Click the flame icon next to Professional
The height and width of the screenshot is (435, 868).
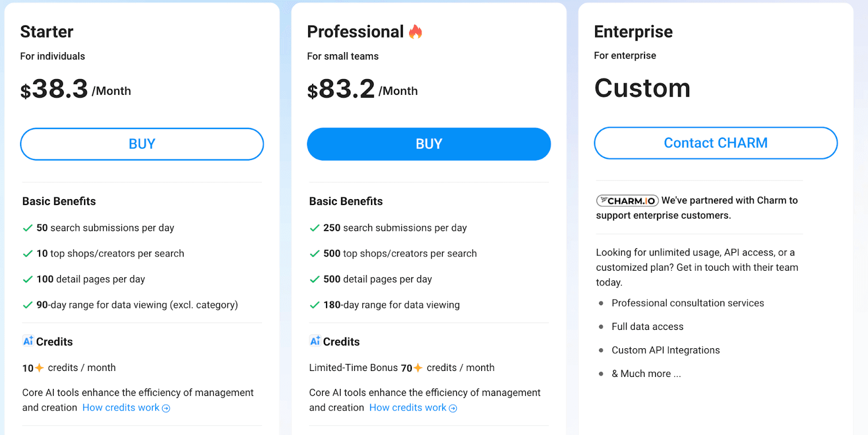[415, 31]
